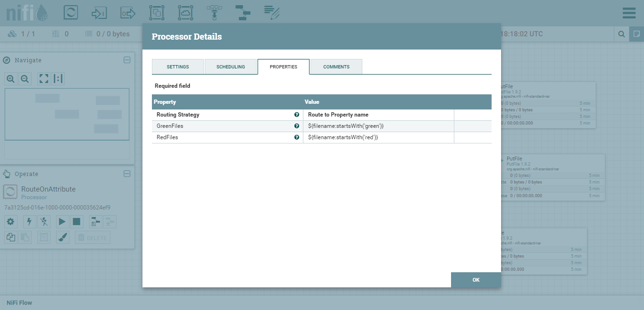Image resolution: width=644 pixels, height=310 pixels.
Task: Select the Comments tab
Action: (x=336, y=67)
